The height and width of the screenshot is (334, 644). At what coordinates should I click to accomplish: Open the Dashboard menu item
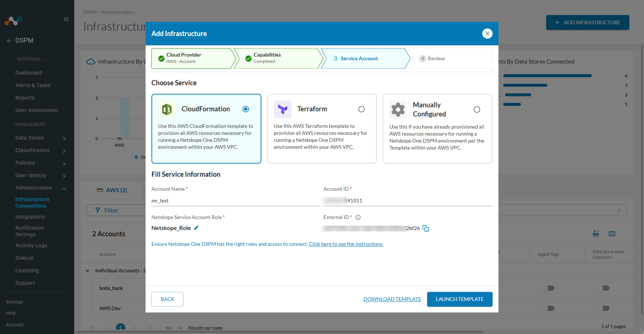[29, 73]
